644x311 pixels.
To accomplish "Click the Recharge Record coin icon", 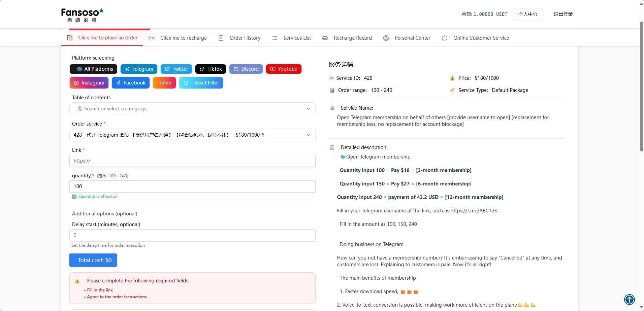I will click(x=325, y=38).
